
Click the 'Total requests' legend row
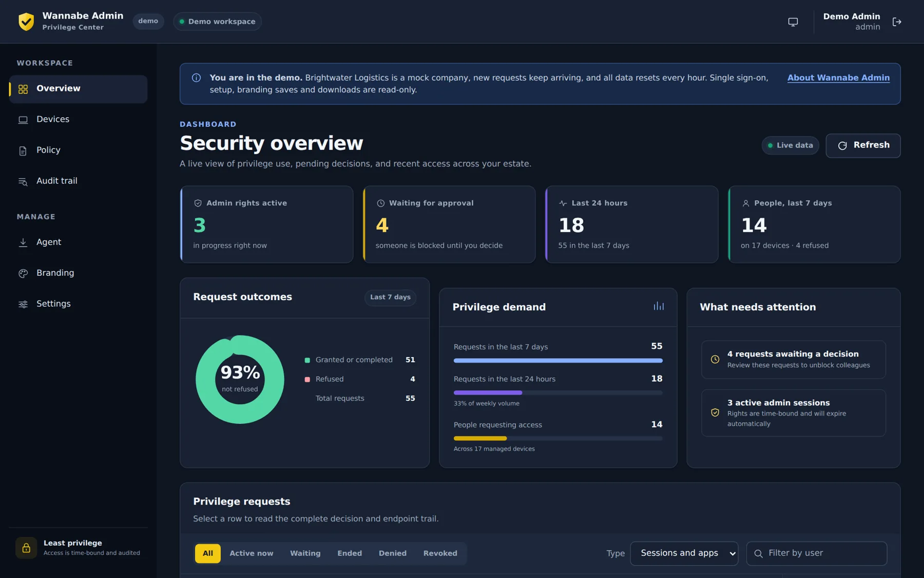[x=360, y=398]
